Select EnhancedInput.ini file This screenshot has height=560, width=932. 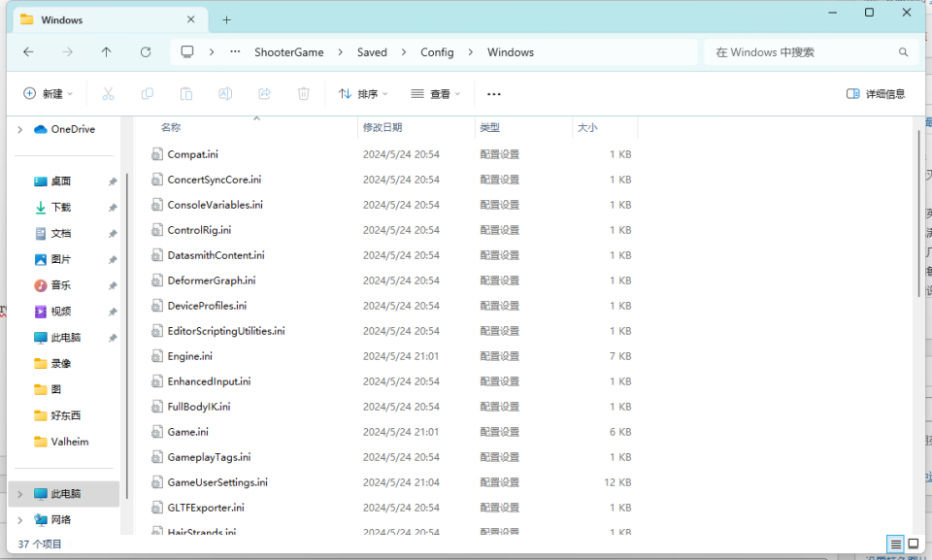click(210, 381)
